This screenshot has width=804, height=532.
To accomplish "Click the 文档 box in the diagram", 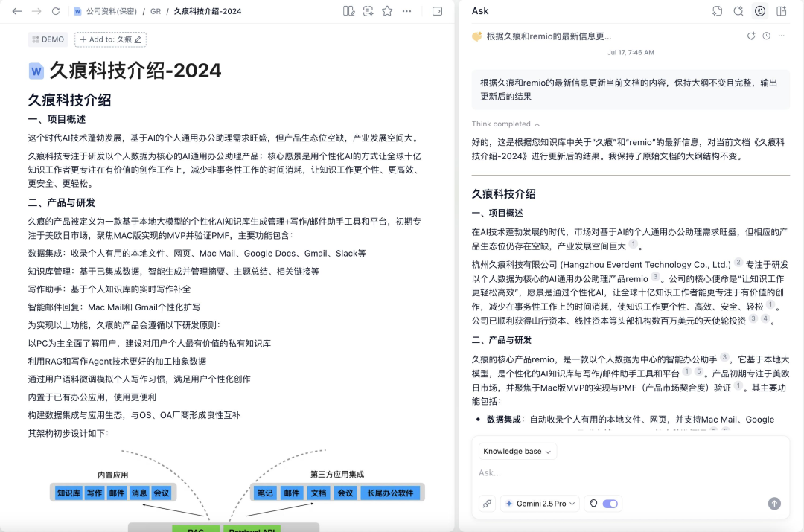I will pyautogui.click(x=319, y=493).
